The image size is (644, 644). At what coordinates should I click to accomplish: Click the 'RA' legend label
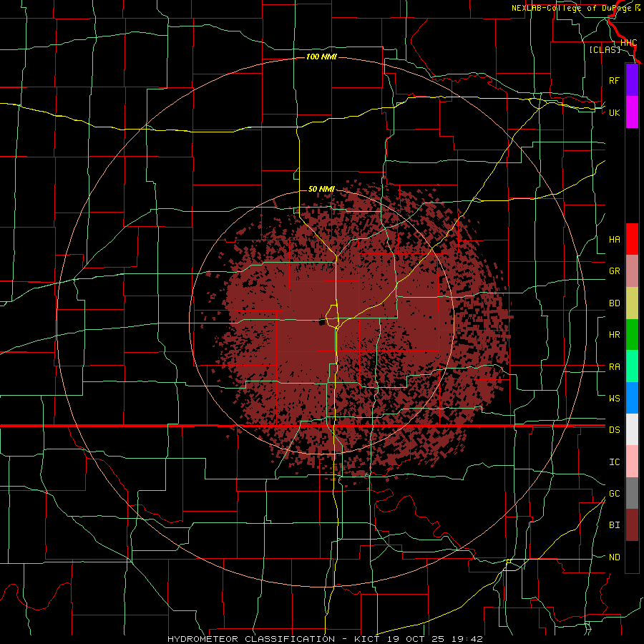pos(615,367)
